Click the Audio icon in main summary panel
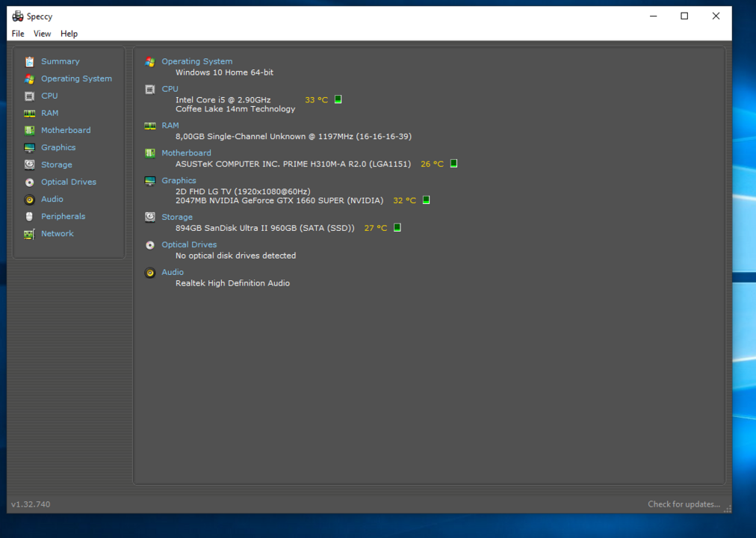 (x=150, y=273)
